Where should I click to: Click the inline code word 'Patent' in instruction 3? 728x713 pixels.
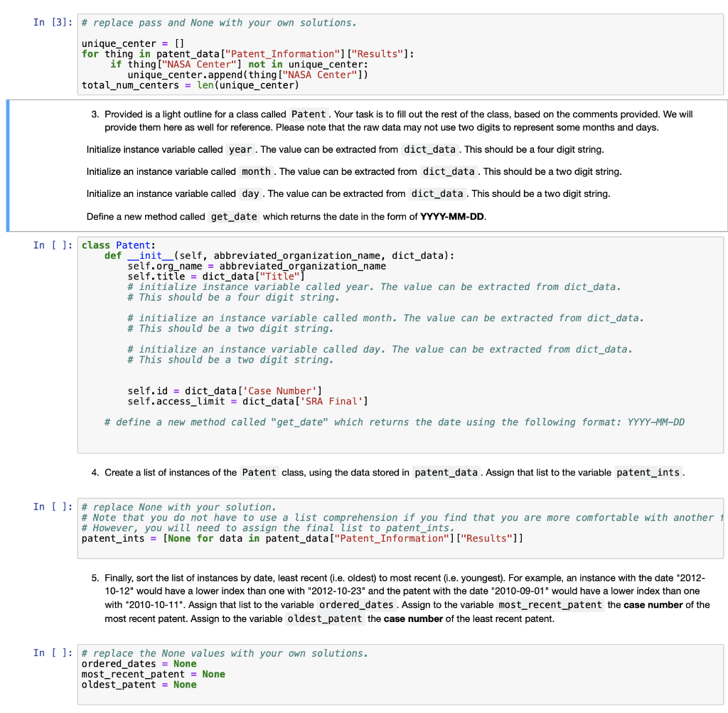(309, 114)
